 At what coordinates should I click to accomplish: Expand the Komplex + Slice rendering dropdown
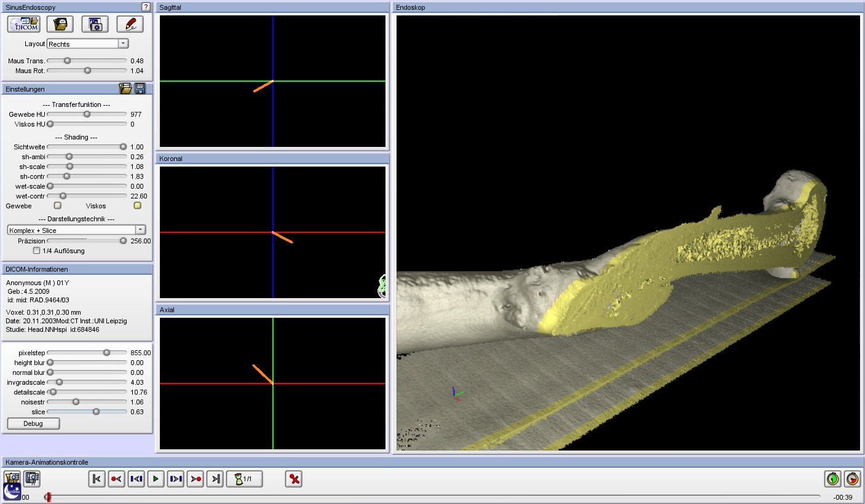(x=140, y=230)
